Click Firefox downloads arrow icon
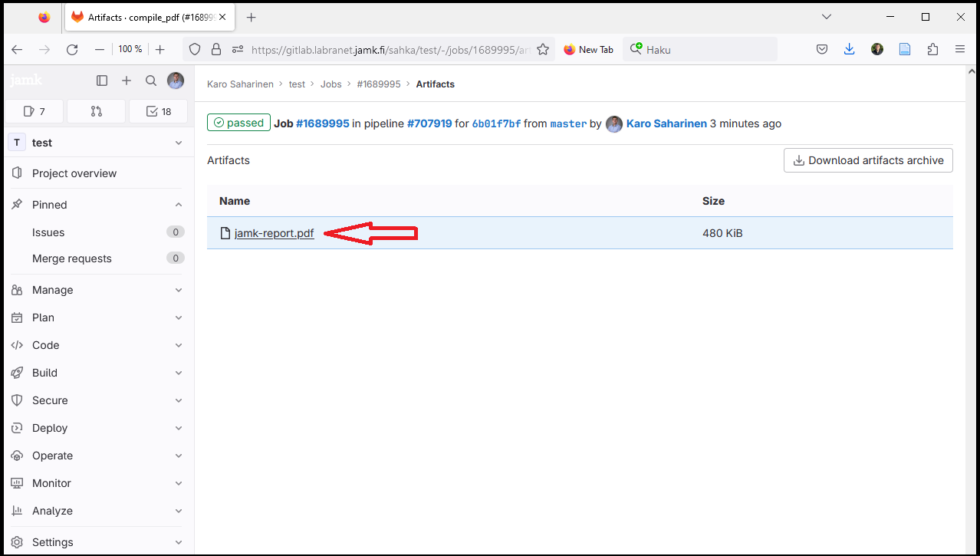The width and height of the screenshot is (980, 556). [849, 49]
